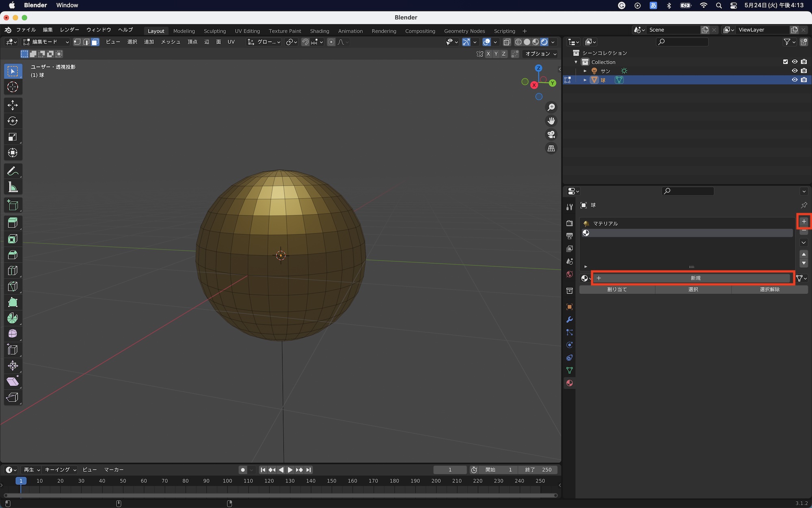Open the オプション dropdown
This screenshot has width=812, height=508.
(x=540, y=54)
